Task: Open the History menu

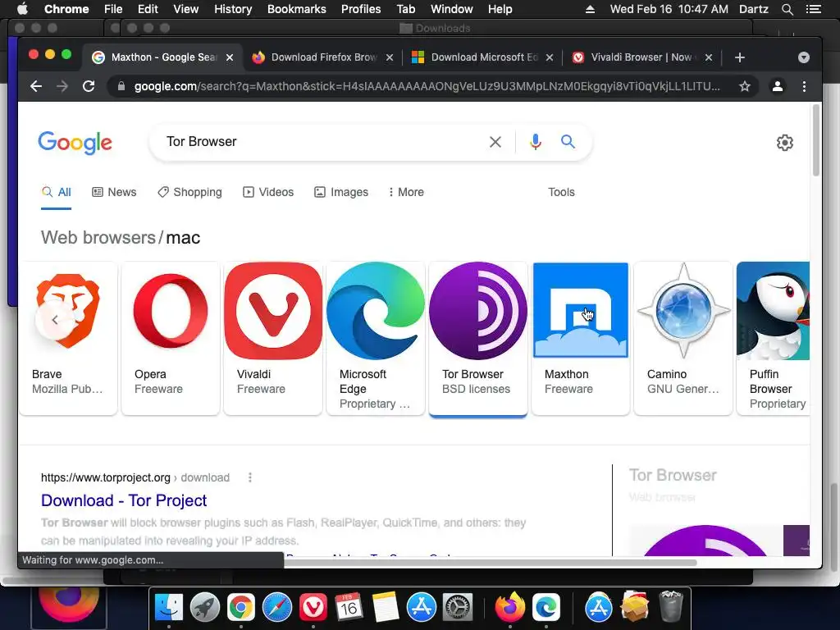Action: pyautogui.click(x=233, y=9)
